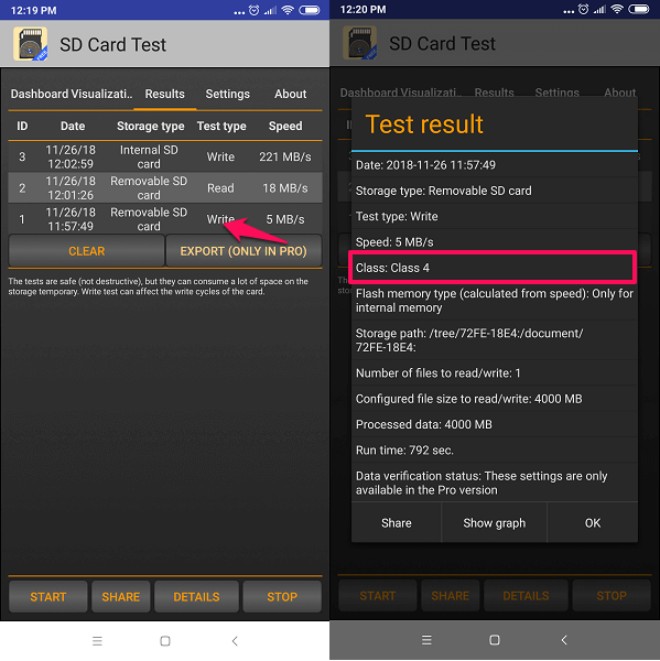Tap SD Card Test app icon in left screen
660x661 pixels.
30,44
